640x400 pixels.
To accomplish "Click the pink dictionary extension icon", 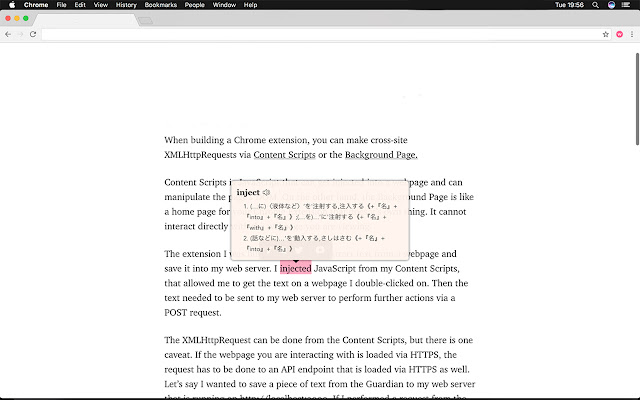I will [620, 34].
